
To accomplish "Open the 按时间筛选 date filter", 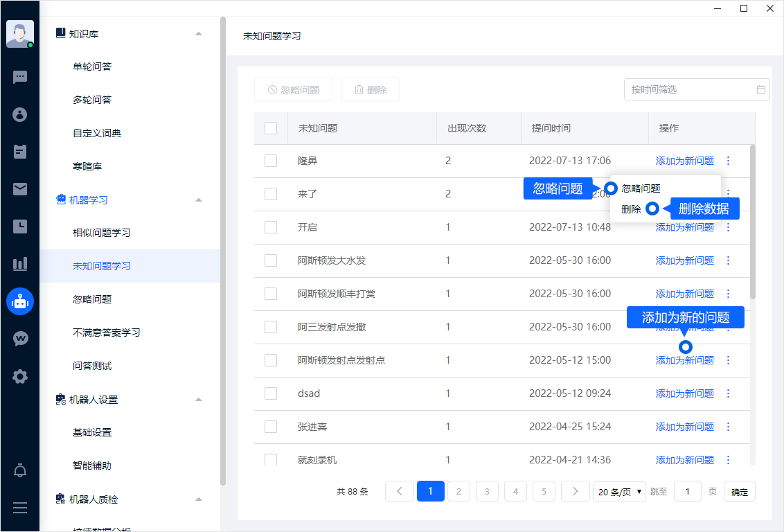I will (697, 89).
